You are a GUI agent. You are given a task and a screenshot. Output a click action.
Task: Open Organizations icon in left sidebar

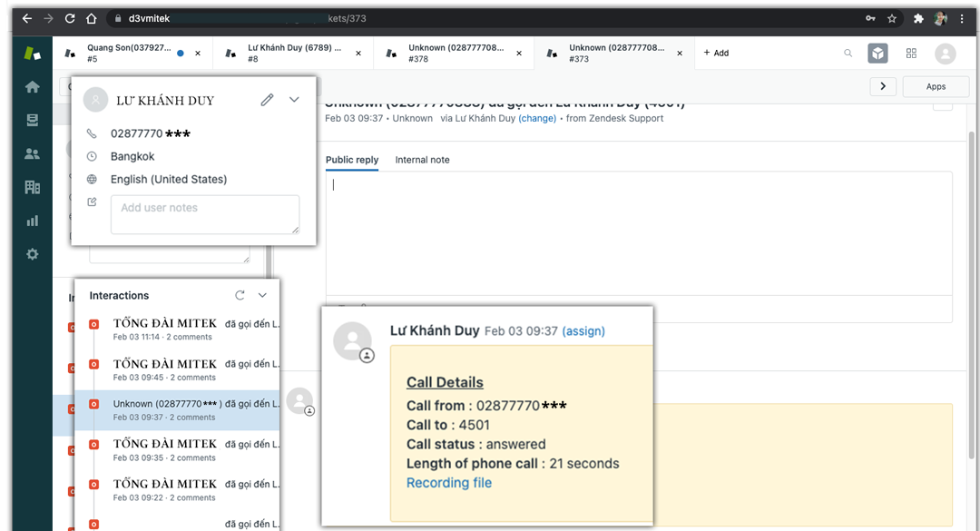click(33, 187)
